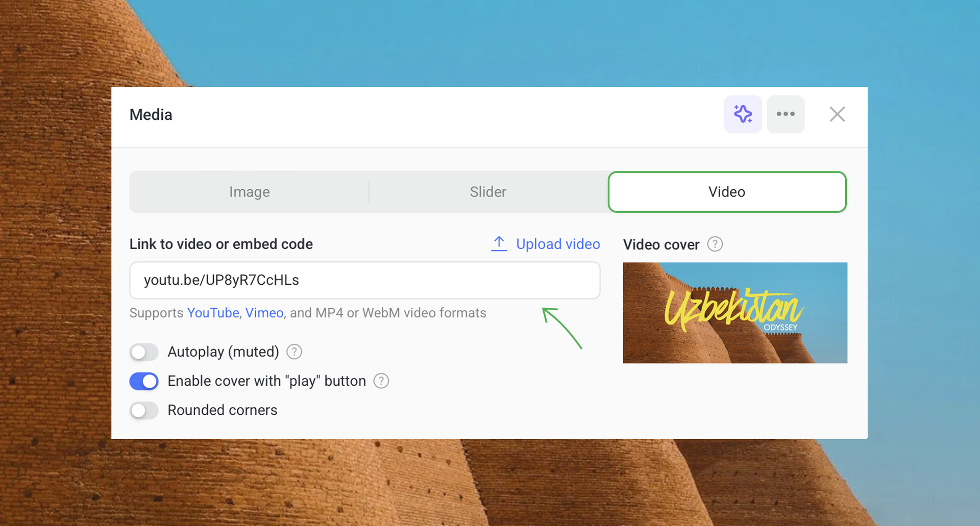Disable the cover with play button toggle
Screen dimensions: 980x526
[144, 381]
